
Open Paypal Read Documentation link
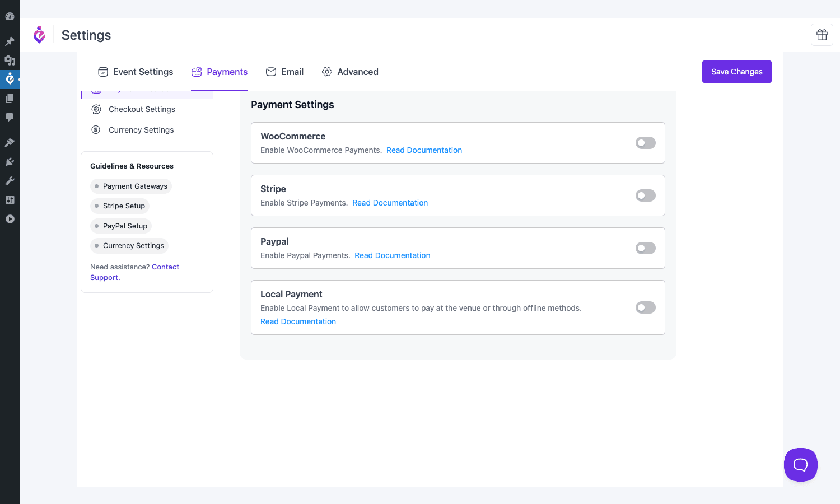pyautogui.click(x=392, y=255)
